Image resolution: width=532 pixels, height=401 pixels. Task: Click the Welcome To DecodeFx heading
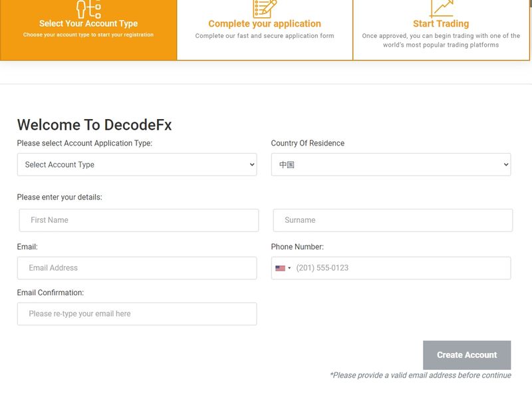coord(94,125)
